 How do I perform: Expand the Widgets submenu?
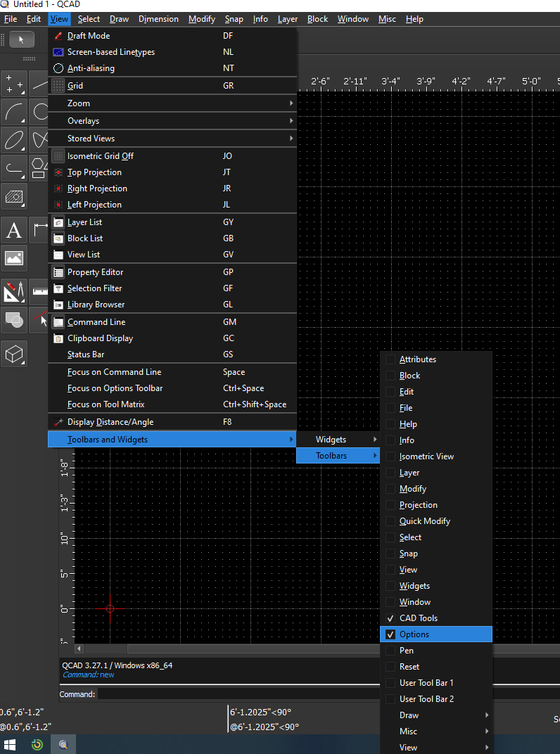tap(338, 440)
